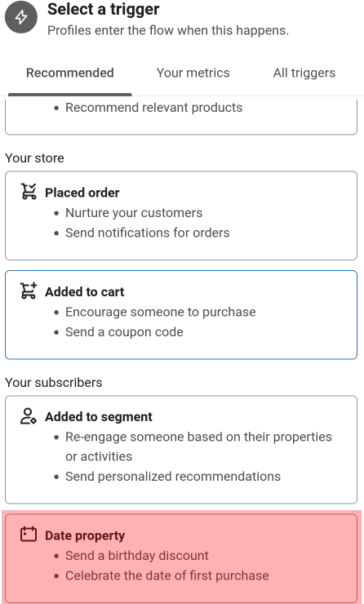Select the Date property trigger title
This screenshot has width=364, height=604.
tap(85, 535)
